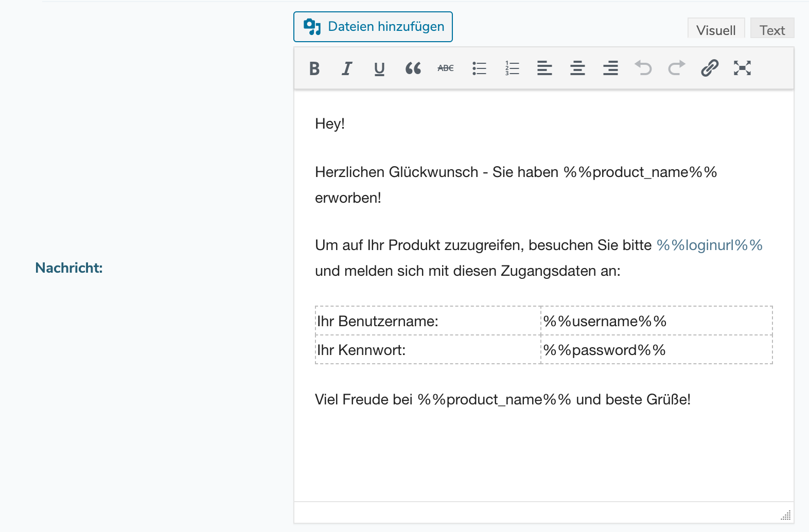The height and width of the screenshot is (532, 809).
Task: Redo the last undone edit
Action: tap(676, 68)
